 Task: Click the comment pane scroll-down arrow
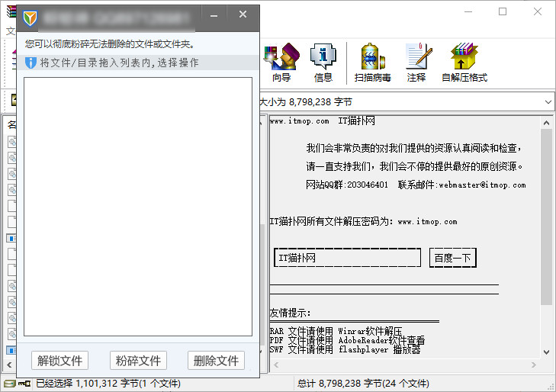546,352
